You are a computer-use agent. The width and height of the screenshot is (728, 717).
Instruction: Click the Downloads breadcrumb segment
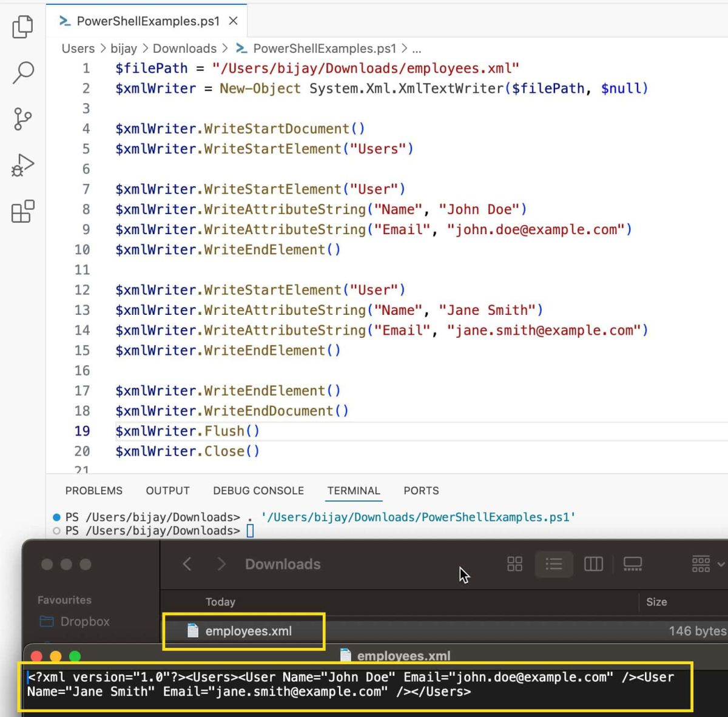click(x=184, y=49)
